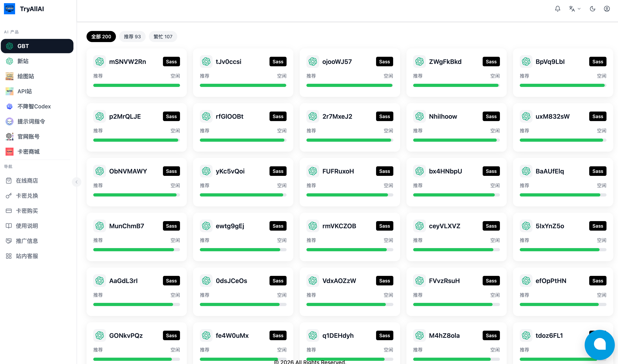Open the language switcher dropdown
618x364 pixels.
575,9
